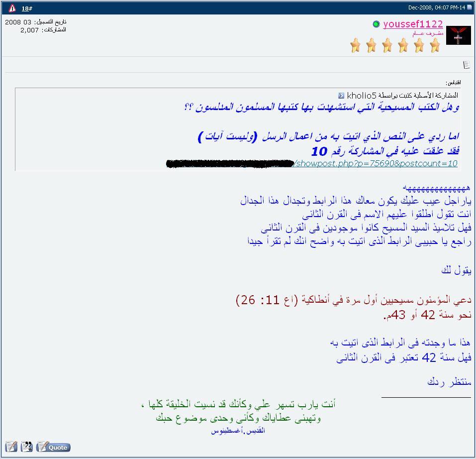Click the small page icon beside the post date

tap(469, 7)
